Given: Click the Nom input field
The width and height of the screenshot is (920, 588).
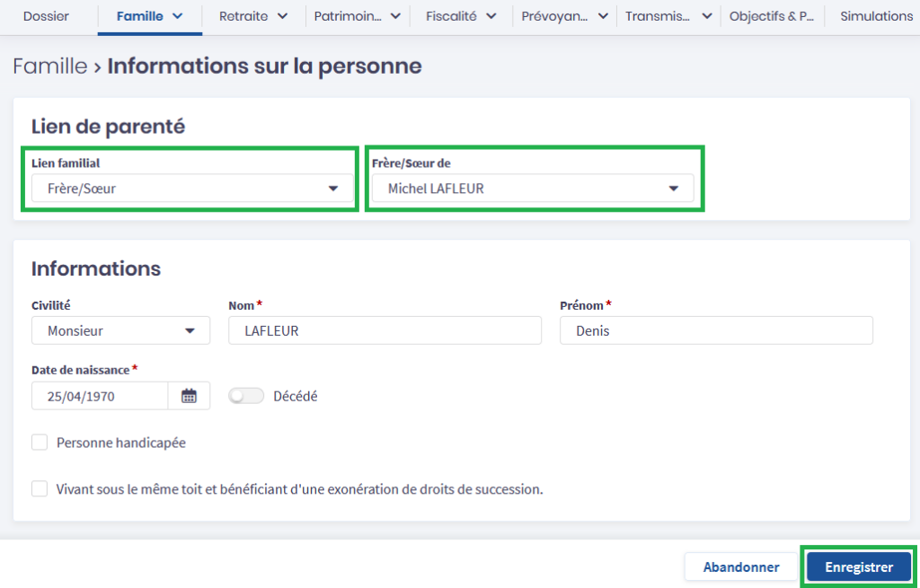Looking at the screenshot, I should 385,330.
